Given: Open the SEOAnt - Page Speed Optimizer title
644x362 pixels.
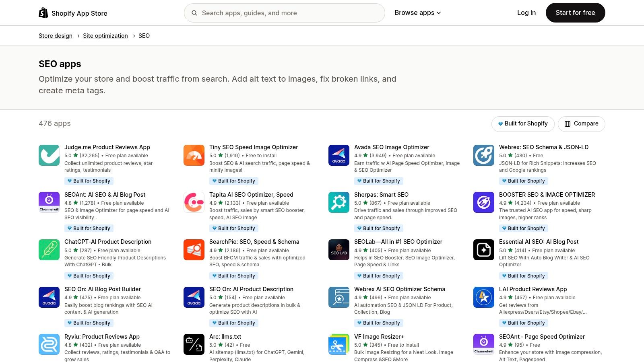Looking at the screenshot, I should coord(542,337).
